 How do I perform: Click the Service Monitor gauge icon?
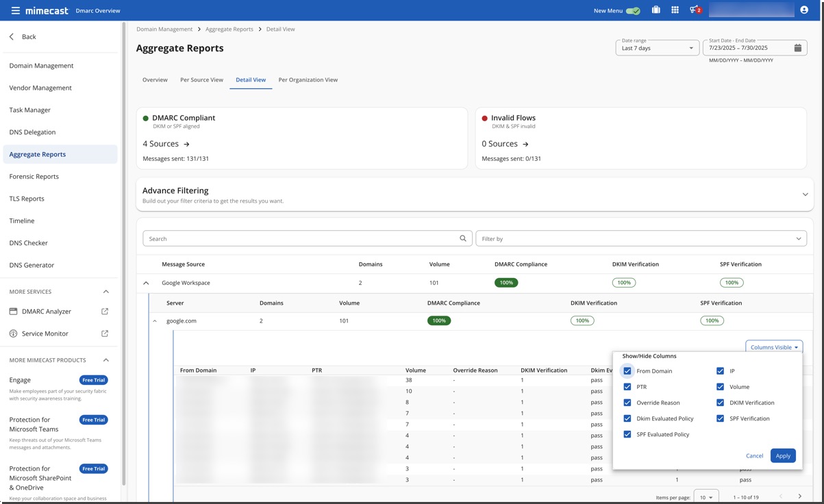pos(13,333)
